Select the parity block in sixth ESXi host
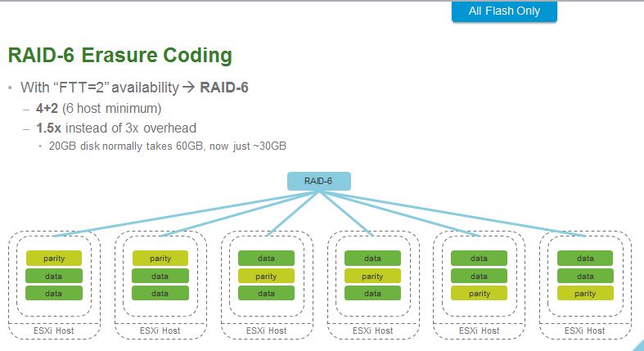The height and width of the screenshot is (351, 644). tap(585, 293)
